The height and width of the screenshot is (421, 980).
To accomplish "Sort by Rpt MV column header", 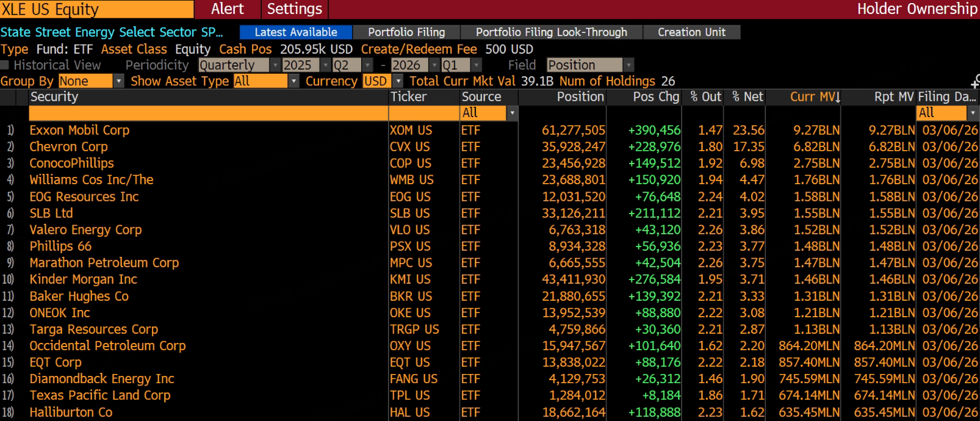I will [894, 97].
